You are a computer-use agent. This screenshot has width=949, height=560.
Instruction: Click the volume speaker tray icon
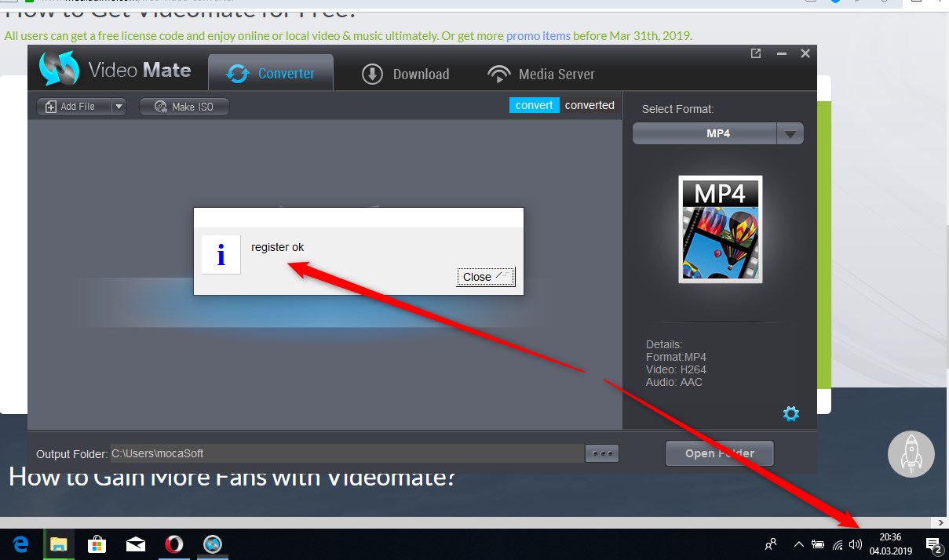point(855,544)
